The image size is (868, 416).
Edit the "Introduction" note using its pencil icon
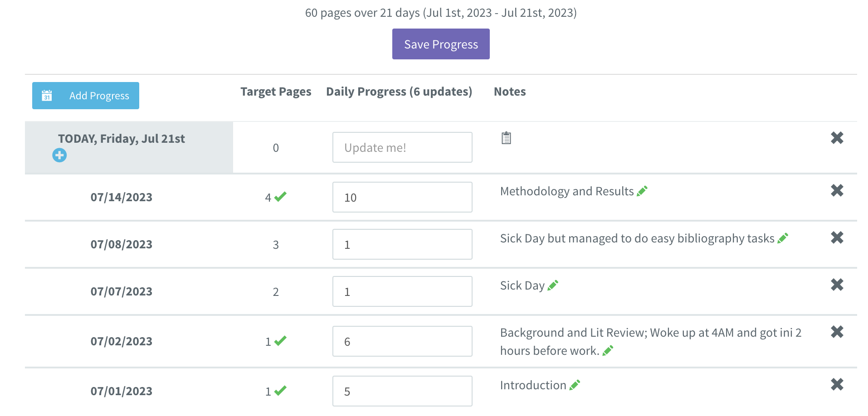[x=575, y=384]
